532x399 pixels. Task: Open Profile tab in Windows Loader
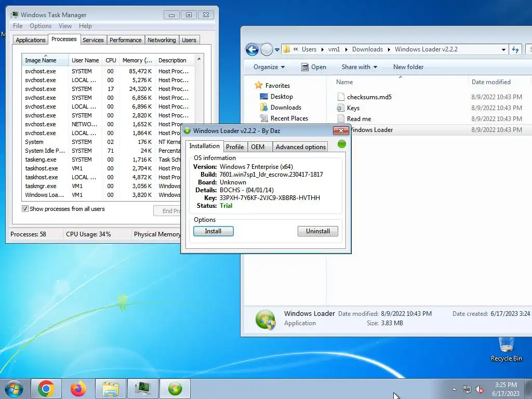coord(235,147)
